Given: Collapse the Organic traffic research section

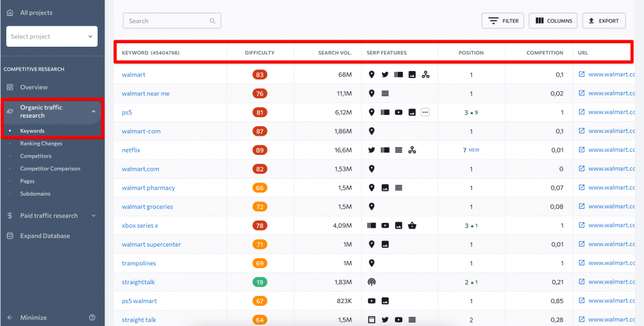Looking at the screenshot, I should (93, 111).
